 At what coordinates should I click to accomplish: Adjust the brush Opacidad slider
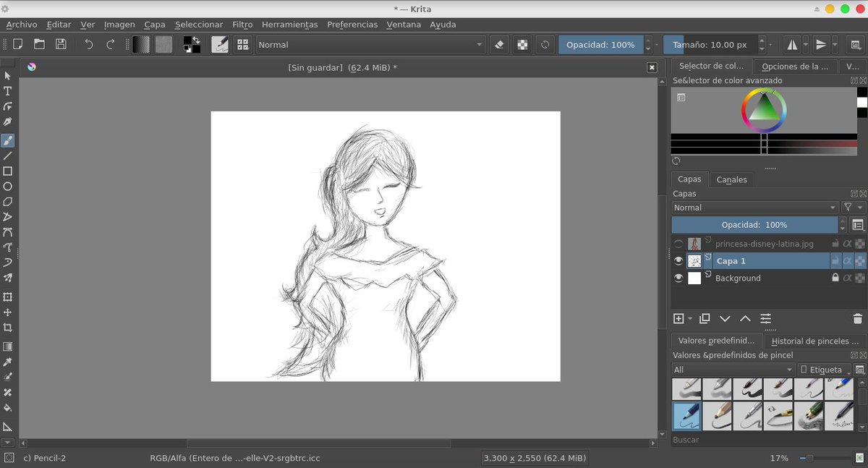(600, 44)
